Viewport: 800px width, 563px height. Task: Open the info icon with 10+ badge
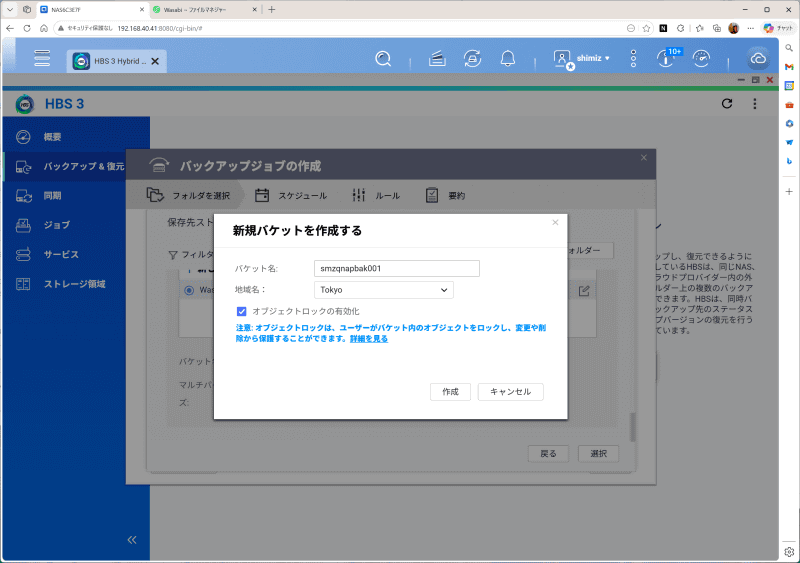668,58
